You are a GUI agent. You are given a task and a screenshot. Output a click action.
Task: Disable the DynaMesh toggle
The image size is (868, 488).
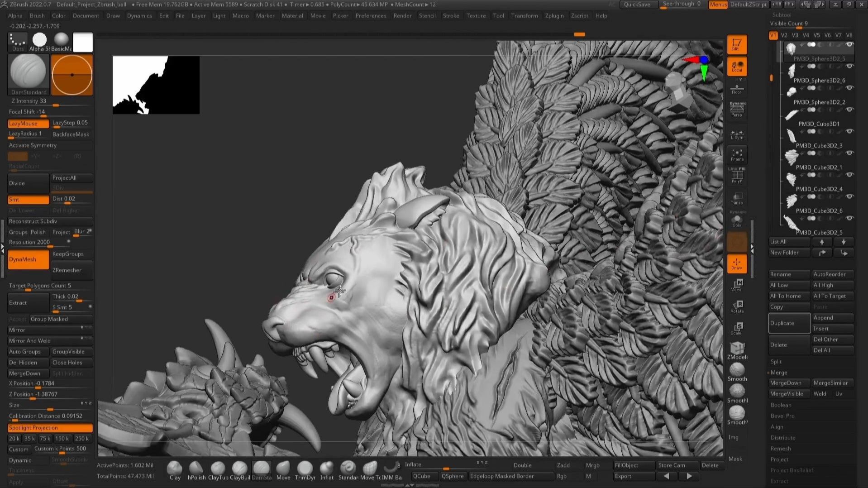coord(28,259)
